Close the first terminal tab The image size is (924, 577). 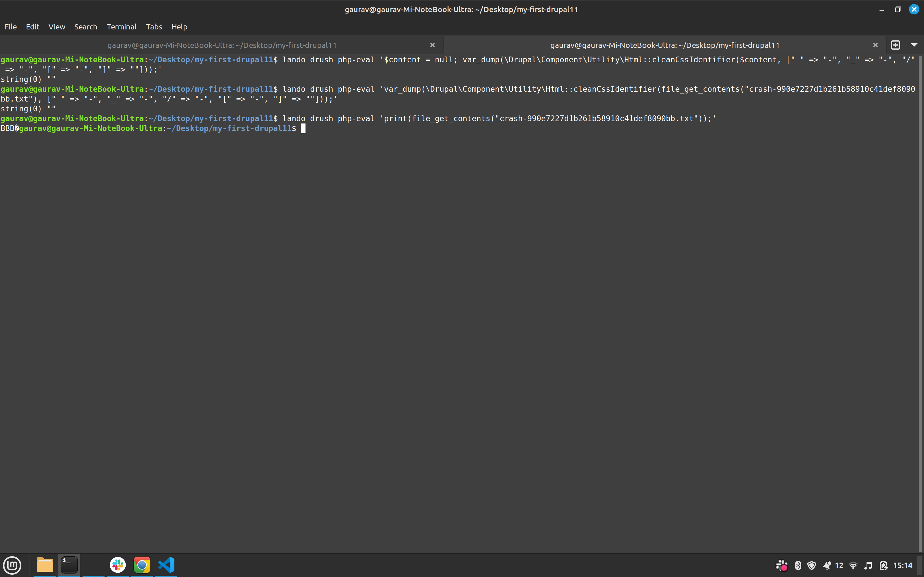(432, 45)
